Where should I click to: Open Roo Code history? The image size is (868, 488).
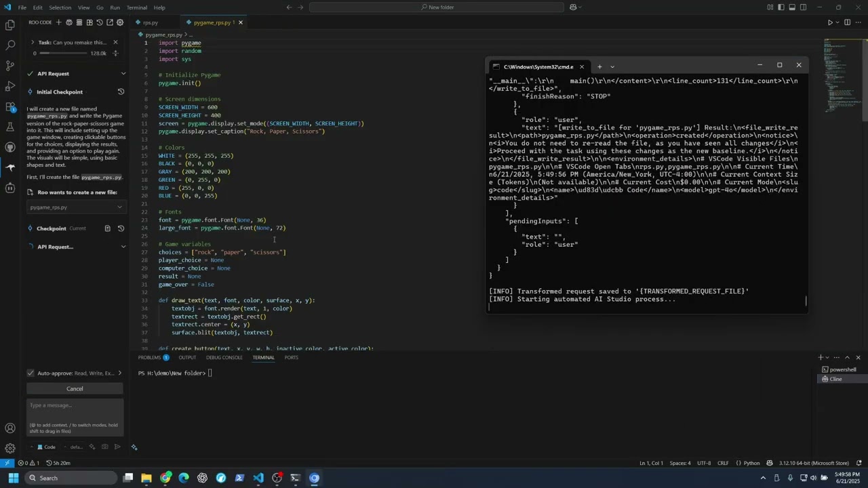100,22
